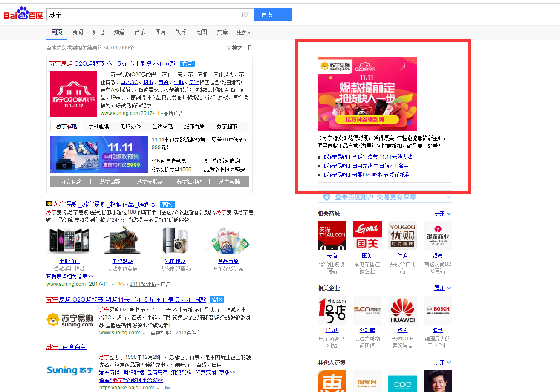Expand the 相关商城 section with 展开
This screenshot has height=392, width=560.
(443, 213)
